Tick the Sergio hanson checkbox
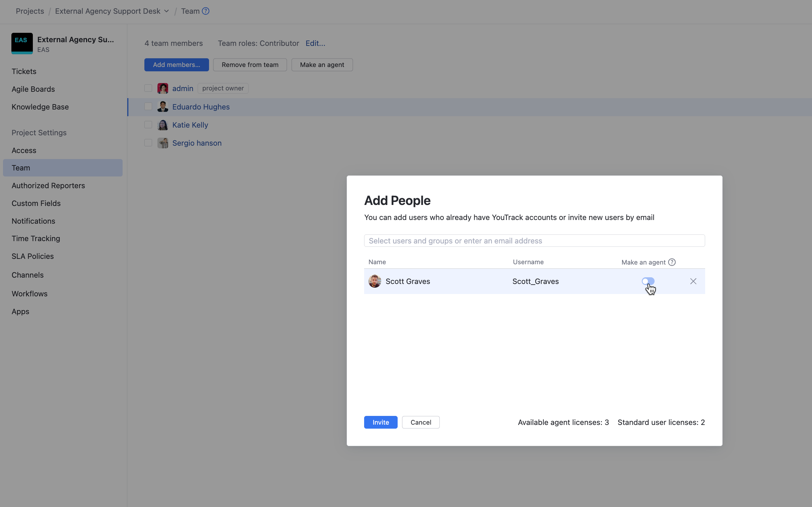The width and height of the screenshot is (812, 507). [x=148, y=143]
